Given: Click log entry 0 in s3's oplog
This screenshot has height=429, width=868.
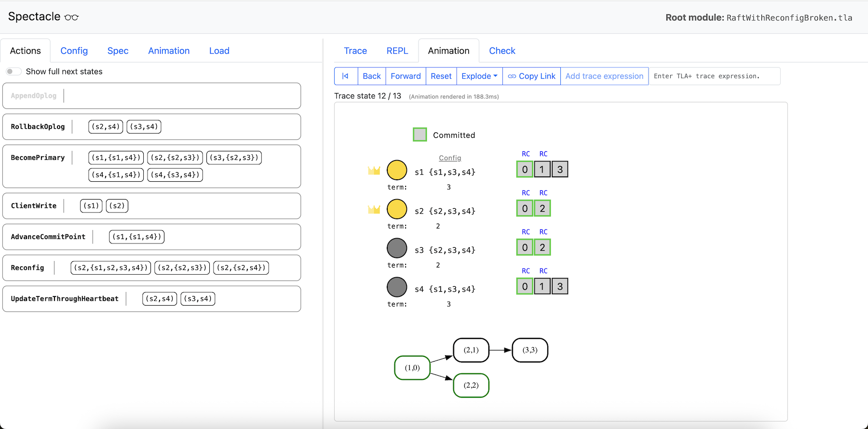Looking at the screenshot, I should click(x=525, y=247).
